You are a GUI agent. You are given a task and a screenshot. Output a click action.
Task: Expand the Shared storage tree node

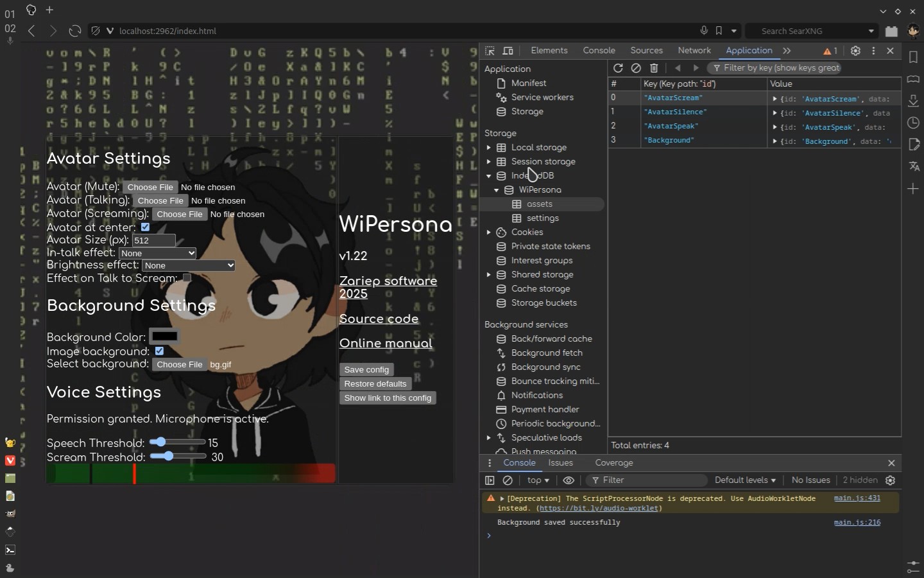pyautogui.click(x=489, y=275)
